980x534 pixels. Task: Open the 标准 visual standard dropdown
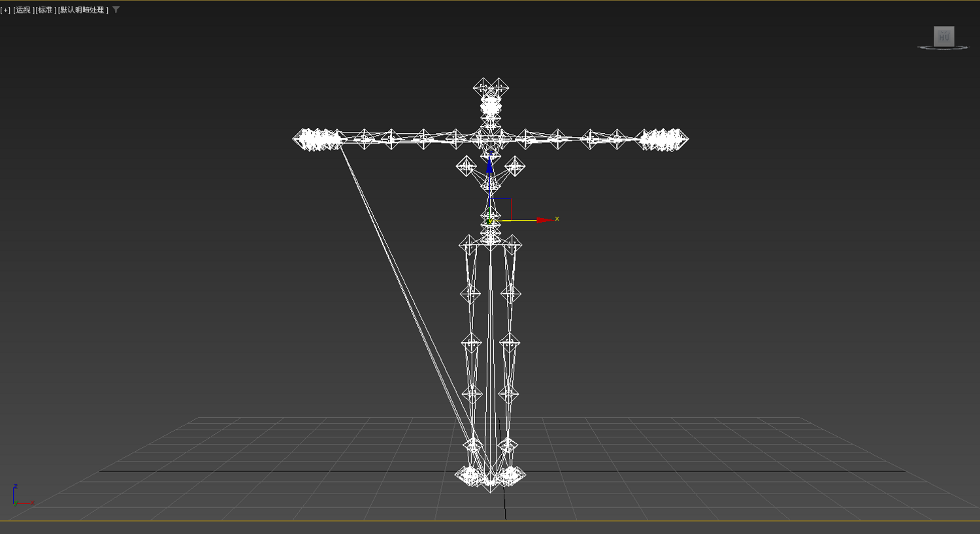(x=46, y=10)
